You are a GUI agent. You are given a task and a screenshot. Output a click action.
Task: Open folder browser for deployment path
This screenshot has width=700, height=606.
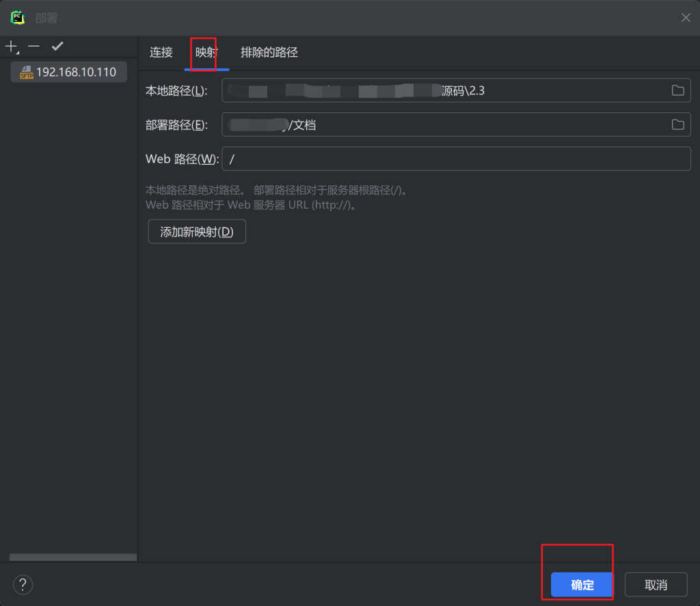(677, 124)
